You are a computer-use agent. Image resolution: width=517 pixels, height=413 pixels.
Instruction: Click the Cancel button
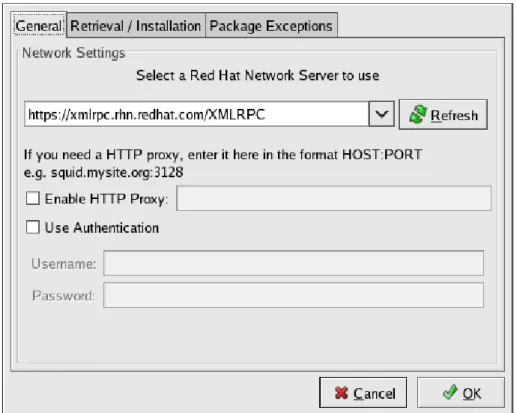[x=363, y=393]
